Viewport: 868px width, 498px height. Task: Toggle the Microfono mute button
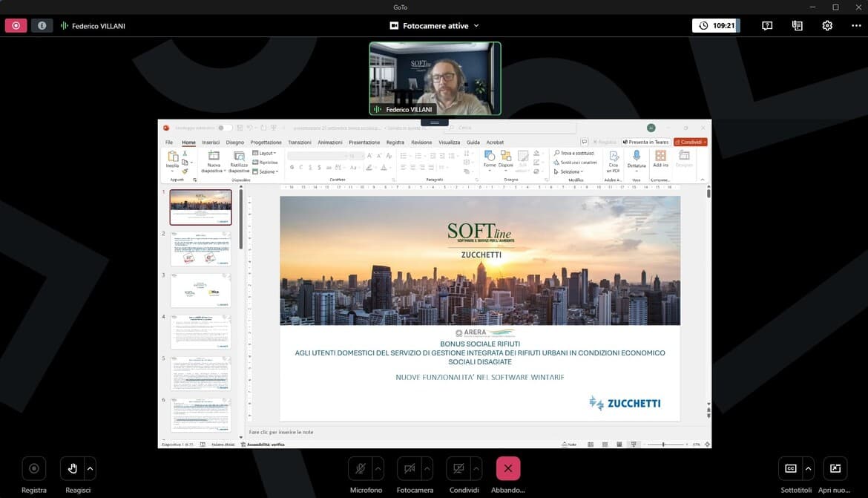coord(360,468)
